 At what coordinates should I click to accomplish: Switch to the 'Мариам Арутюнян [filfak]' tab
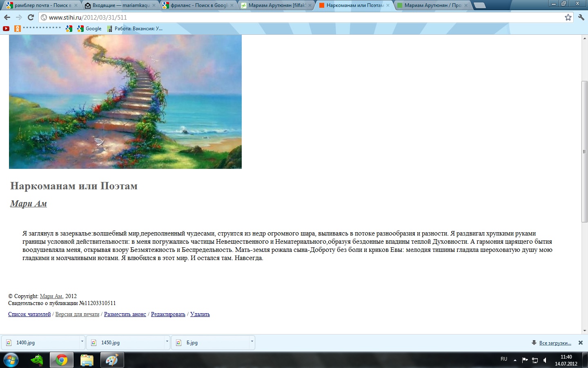[276, 5]
